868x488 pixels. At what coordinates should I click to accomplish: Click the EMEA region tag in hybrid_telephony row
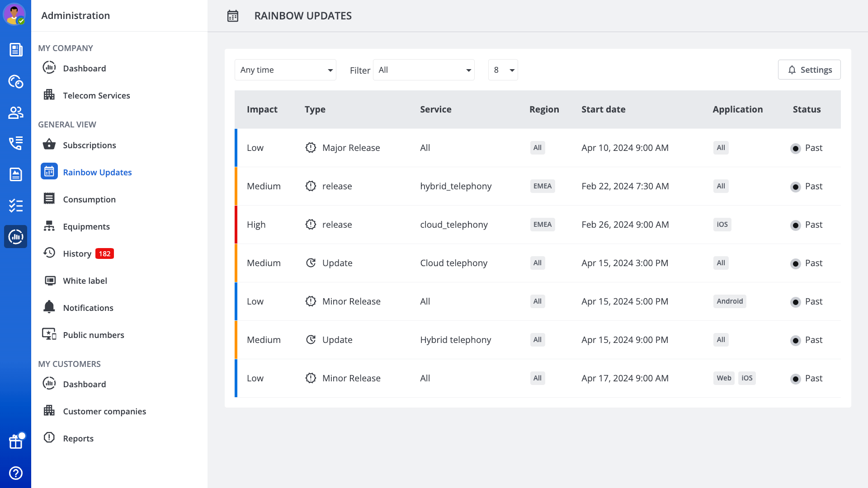pos(542,186)
